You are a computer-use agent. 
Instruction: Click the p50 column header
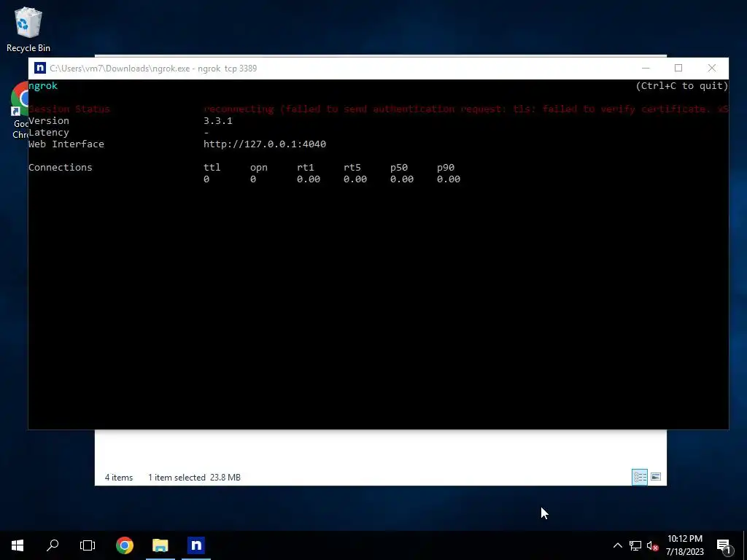click(x=399, y=168)
